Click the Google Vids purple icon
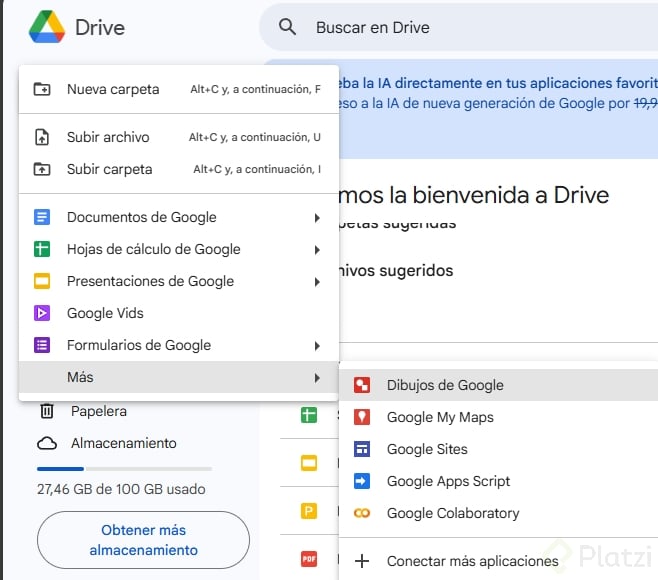658x580 pixels. tap(42, 313)
